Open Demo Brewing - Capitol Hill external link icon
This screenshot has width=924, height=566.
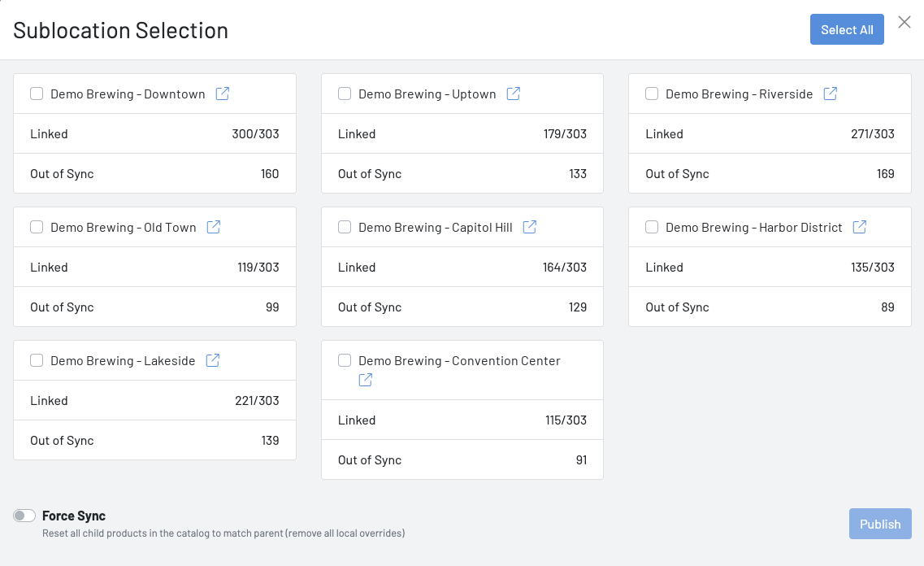point(530,227)
